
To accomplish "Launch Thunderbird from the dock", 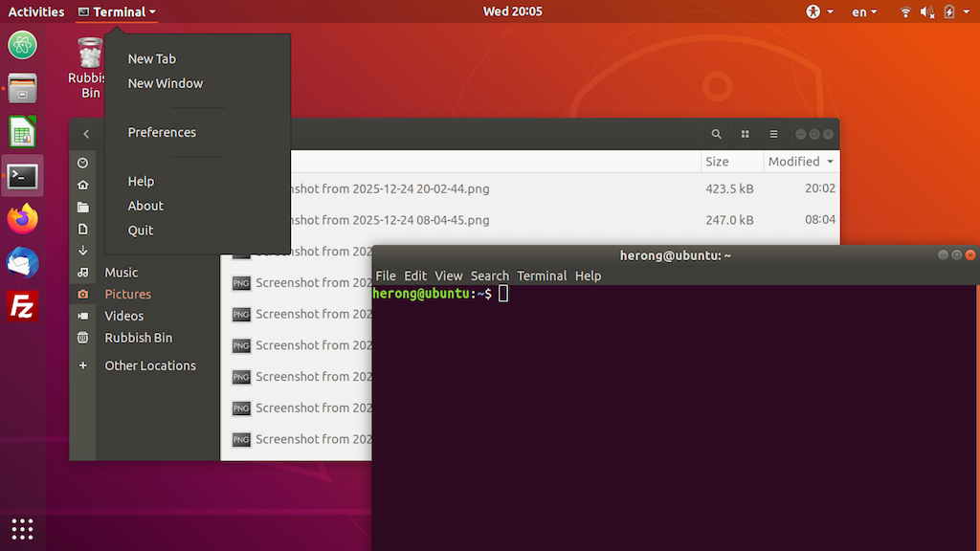I will click(x=21, y=263).
